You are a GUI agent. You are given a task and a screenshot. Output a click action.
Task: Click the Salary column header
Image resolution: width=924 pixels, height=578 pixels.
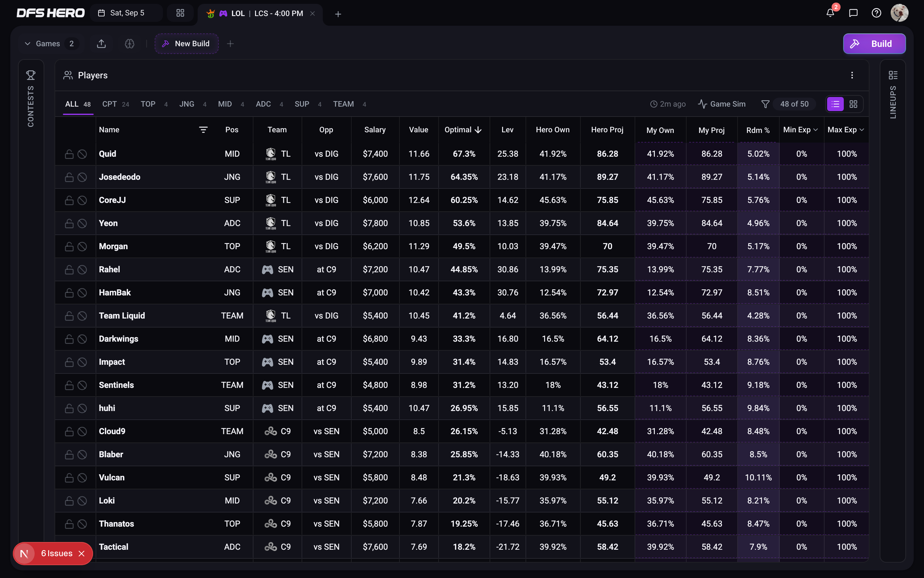click(374, 130)
